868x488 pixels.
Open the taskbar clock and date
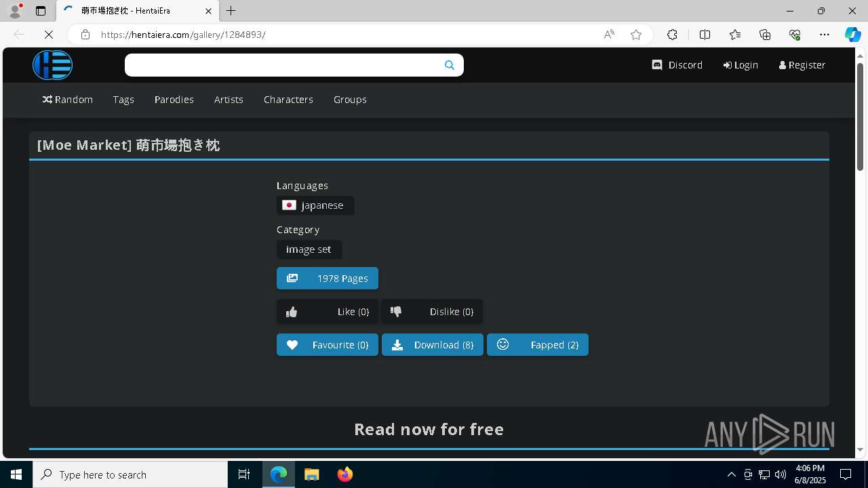810,474
